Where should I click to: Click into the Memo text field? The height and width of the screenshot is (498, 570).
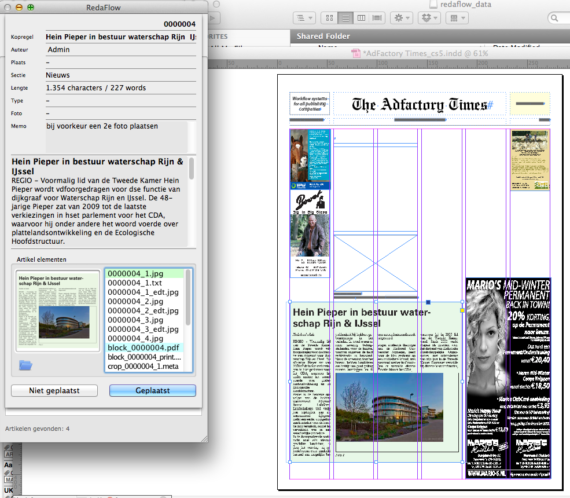click(116, 137)
